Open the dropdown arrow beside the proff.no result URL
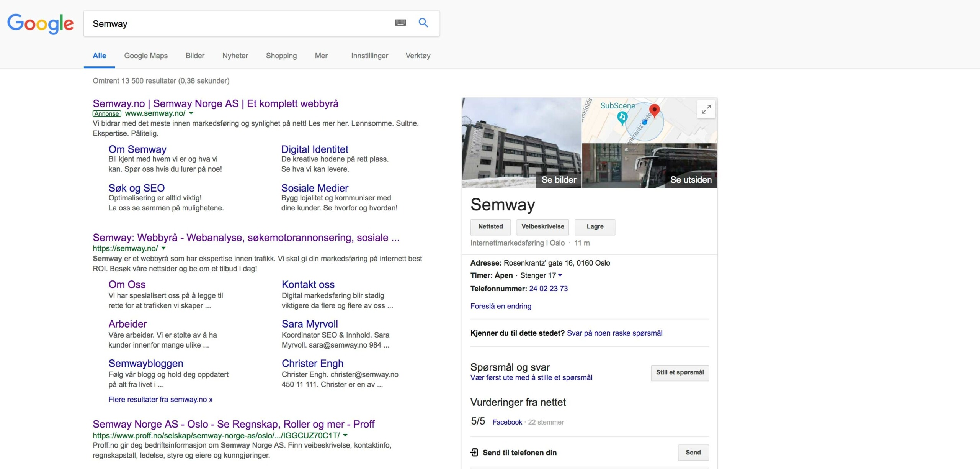This screenshot has width=980, height=469. coord(346,435)
